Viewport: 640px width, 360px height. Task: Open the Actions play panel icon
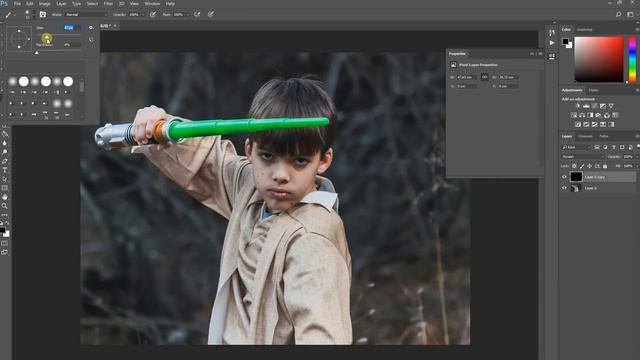(552, 43)
